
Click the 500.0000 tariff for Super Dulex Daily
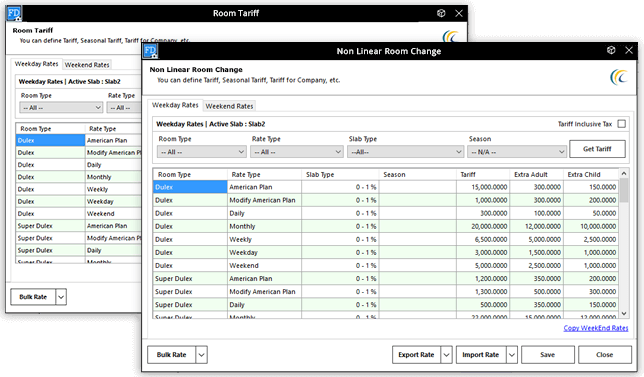(483, 305)
